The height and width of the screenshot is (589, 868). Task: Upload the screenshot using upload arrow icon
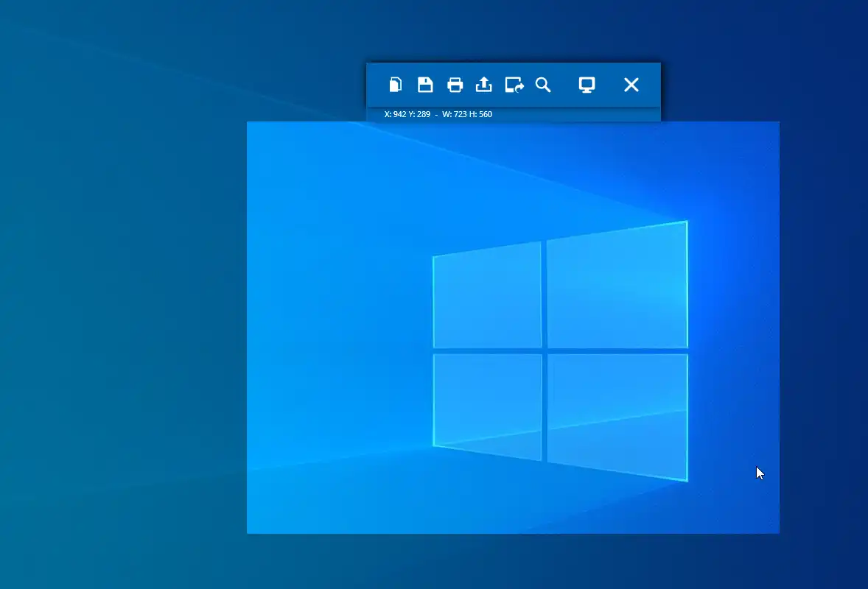[484, 85]
